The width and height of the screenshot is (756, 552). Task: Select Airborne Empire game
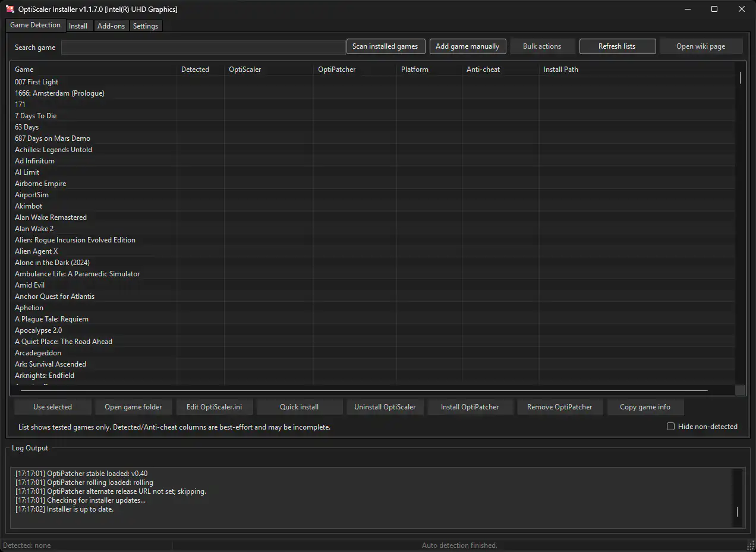[x=373, y=184]
